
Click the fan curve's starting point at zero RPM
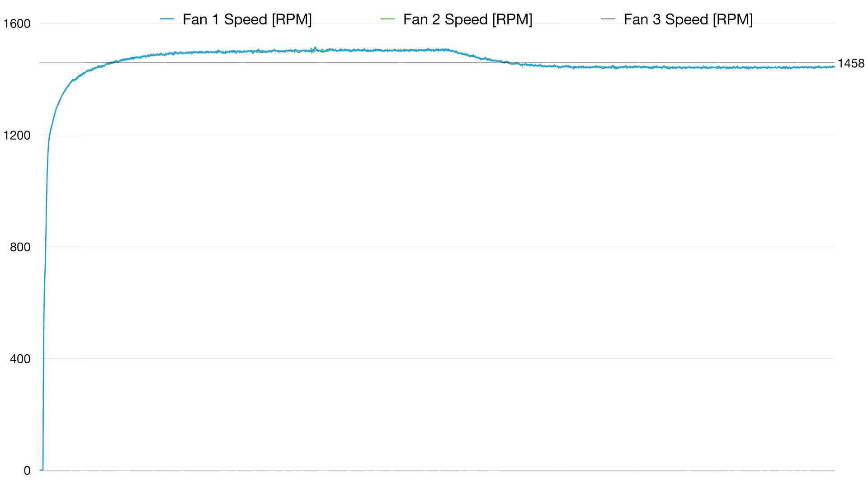click(42, 470)
